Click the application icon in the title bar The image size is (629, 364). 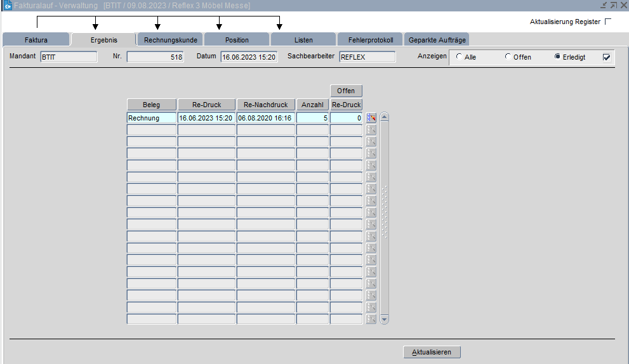coord(8,6)
